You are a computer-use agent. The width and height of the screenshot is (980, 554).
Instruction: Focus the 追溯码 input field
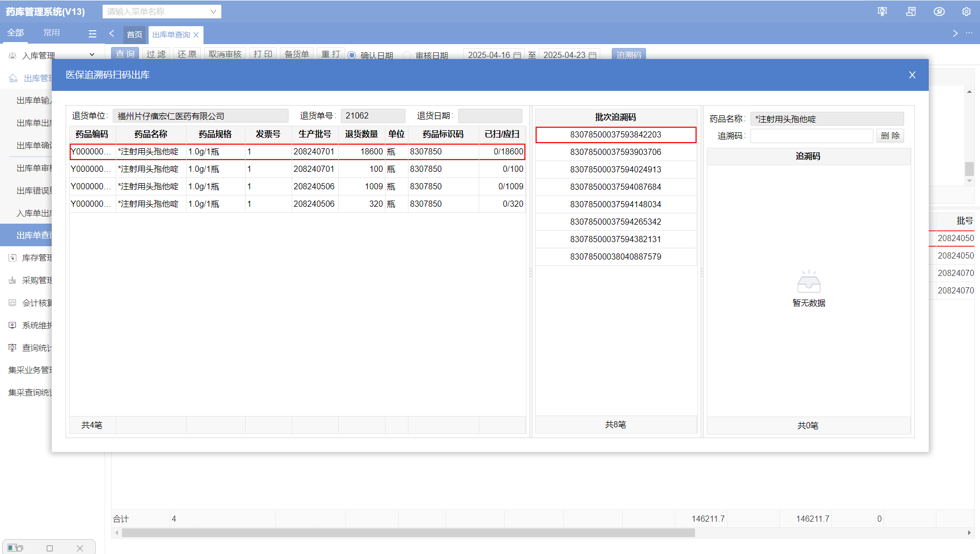[x=812, y=135]
